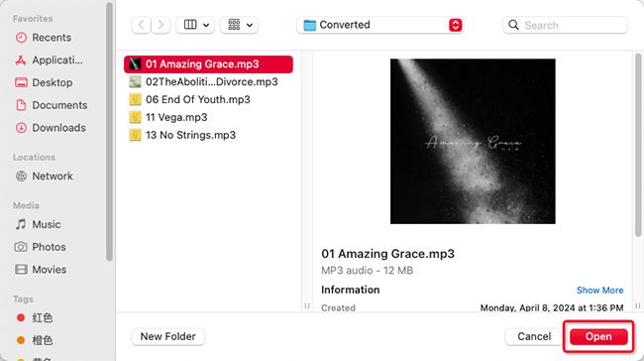
Task: Click the Open button
Action: (598, 337)
